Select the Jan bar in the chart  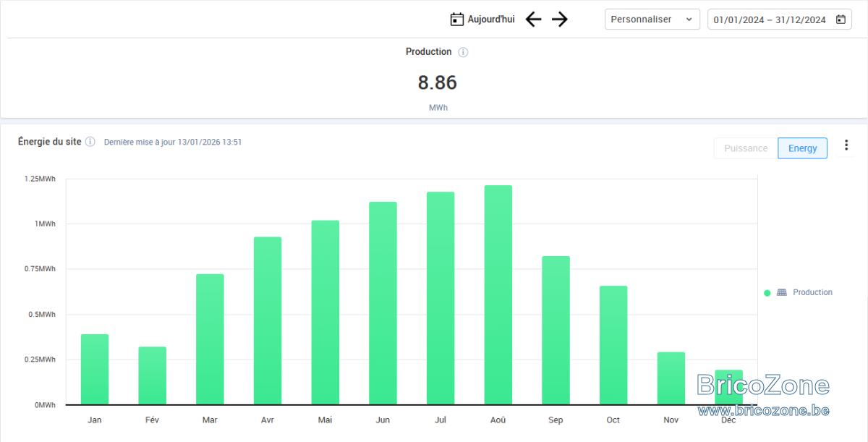pyautogui.click(x=95, y=370)
